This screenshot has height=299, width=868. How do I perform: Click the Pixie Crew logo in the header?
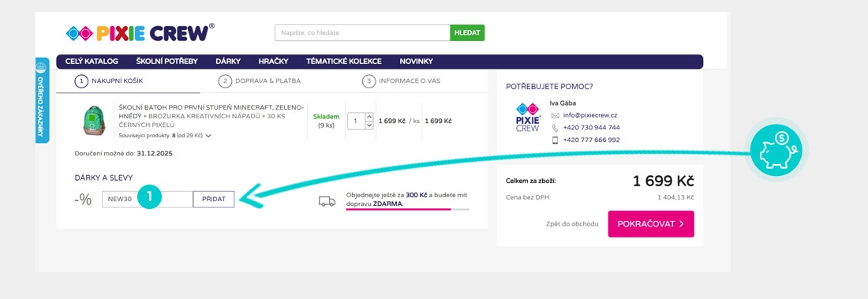pyautogui.click(x=140, y=33)
